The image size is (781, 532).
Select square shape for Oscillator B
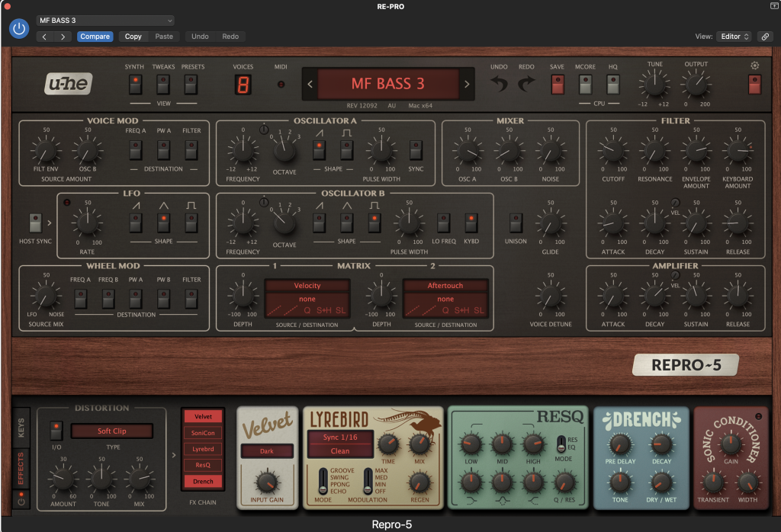click(x=374, y=223)
